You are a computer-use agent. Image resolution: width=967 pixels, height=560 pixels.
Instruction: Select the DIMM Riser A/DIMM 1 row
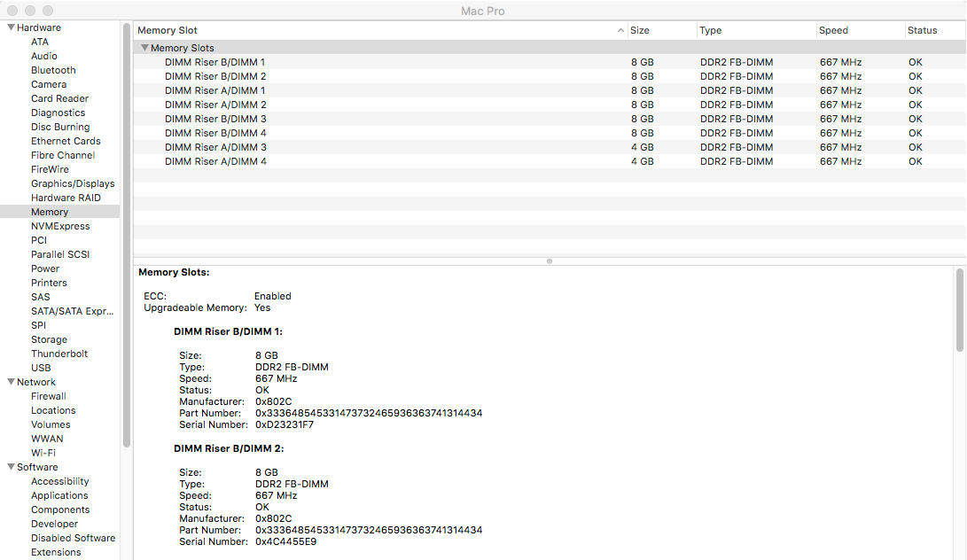click(550, 90)
